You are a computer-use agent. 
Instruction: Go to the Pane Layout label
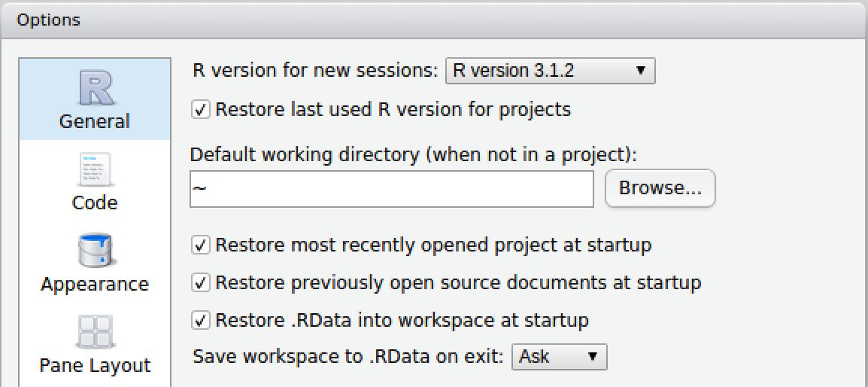tap(95, 365)
